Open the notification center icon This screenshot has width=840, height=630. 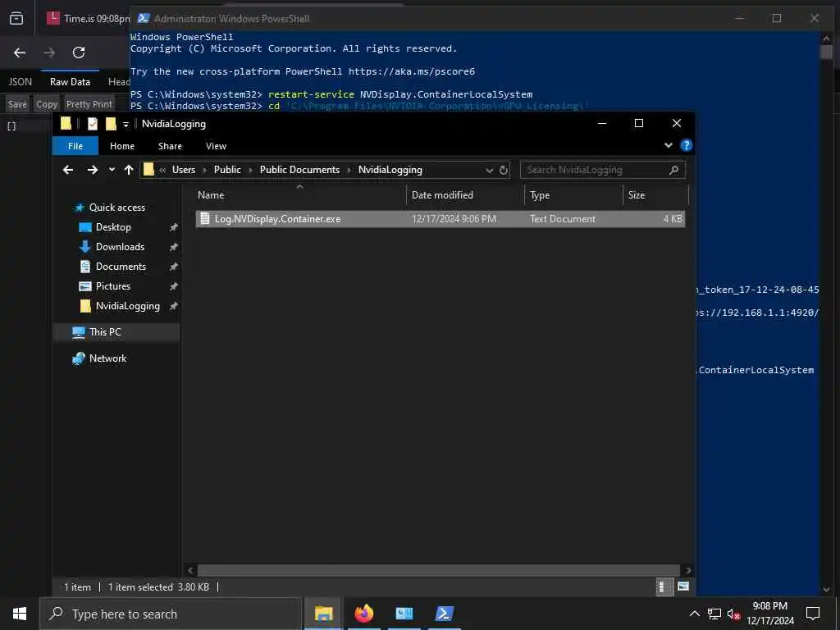[x=813, y=614]
